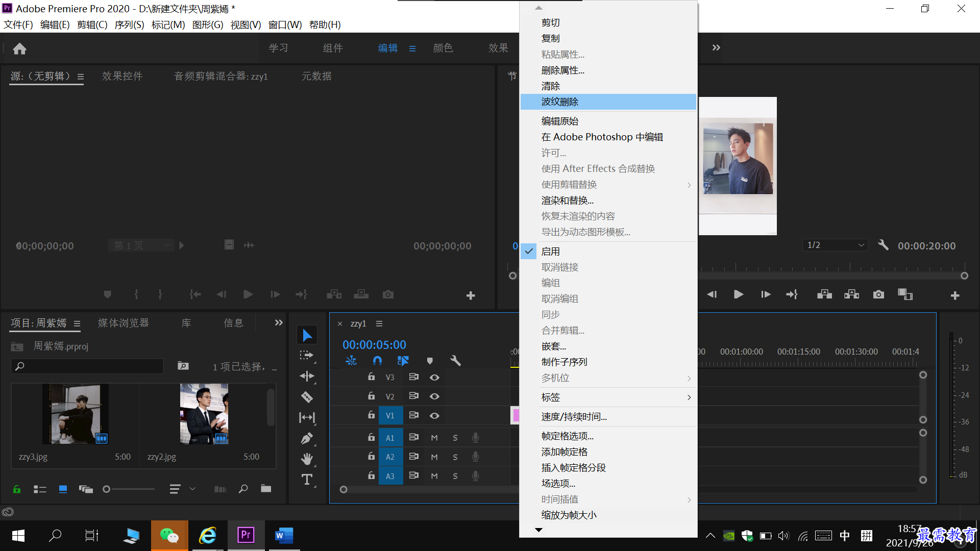Click the project panel find icon
The width and height of the screenshot is (980, 551).
(x=243, y=489)
